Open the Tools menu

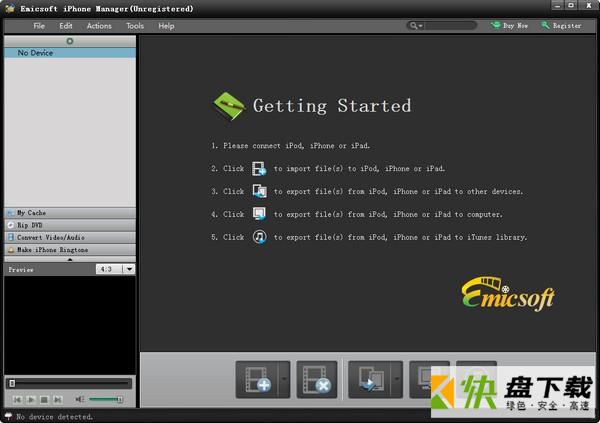135,26
